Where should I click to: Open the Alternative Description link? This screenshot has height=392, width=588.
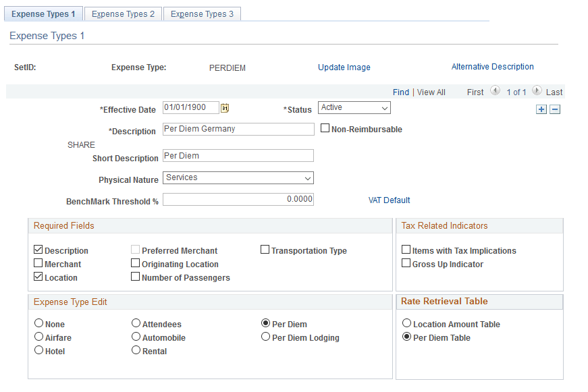tap(492, 67)
